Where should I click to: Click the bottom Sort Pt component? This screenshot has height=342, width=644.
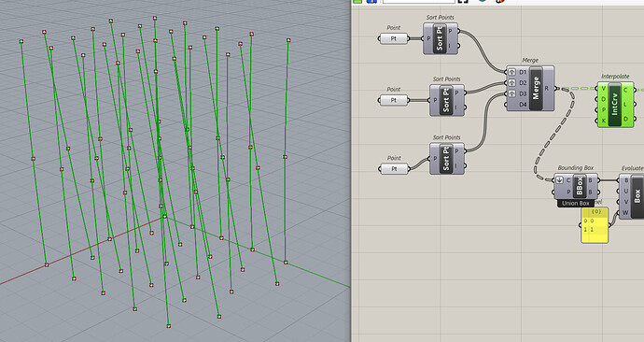pyautogui.click(x=446, y=158)
